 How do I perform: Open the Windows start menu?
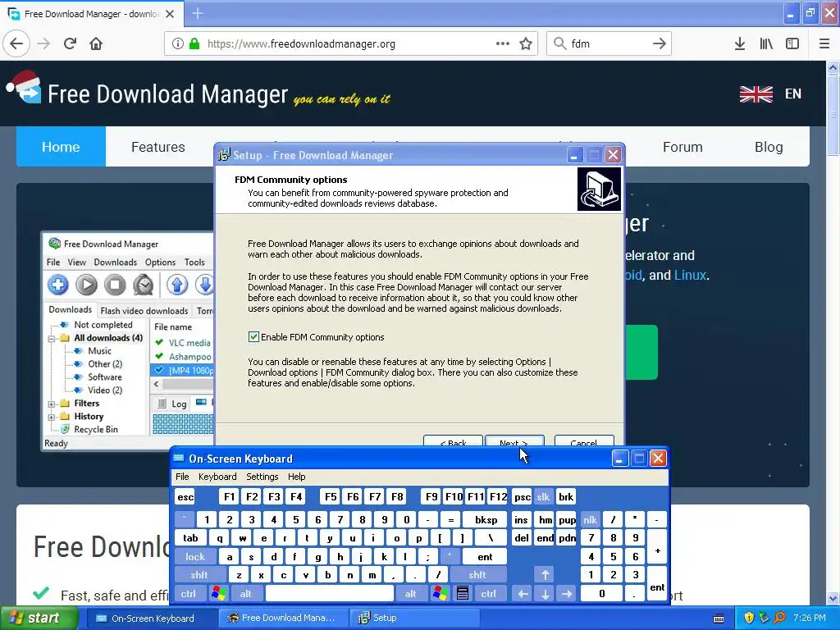(39, 619)
